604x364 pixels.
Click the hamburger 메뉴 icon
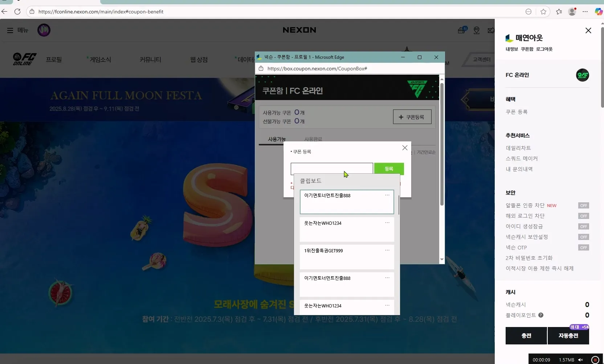pos(10,30)
